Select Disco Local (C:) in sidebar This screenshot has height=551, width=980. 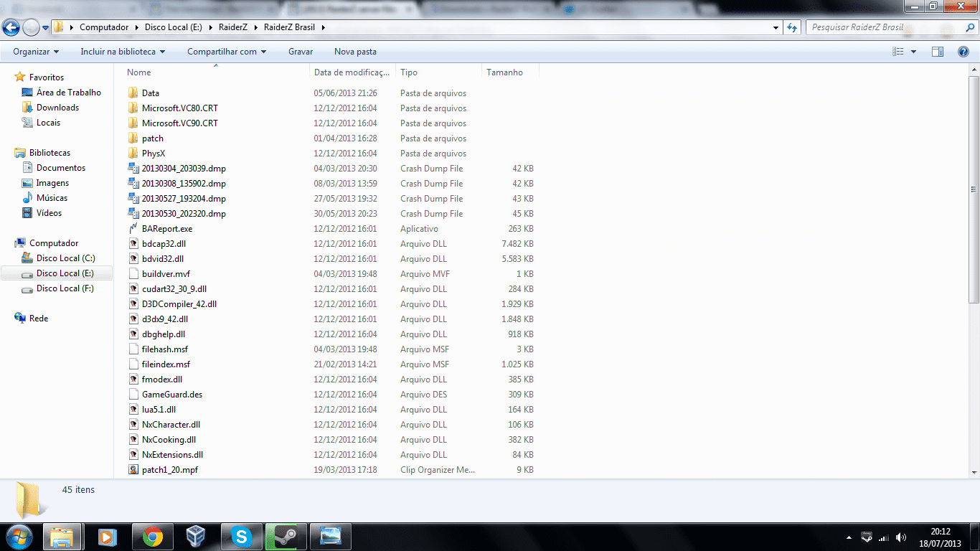pyautogui.click(x=65, y=258)
